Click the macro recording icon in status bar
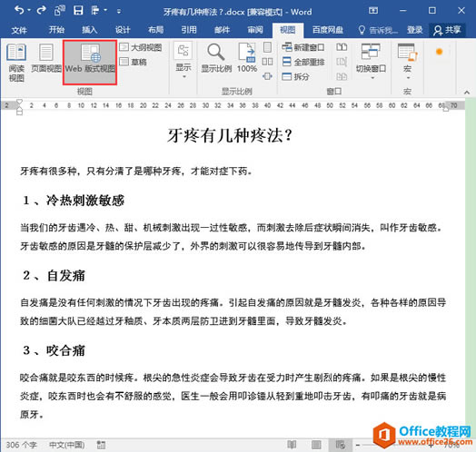Image resolution: width=476 pixels, height=452 pixels. 101,445
